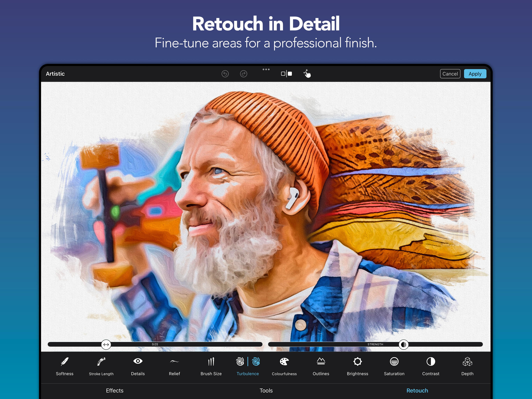Select the Softness feather icon
This screenshot has height=399, width=532.
pyautogui.click(x=65, y=361)
